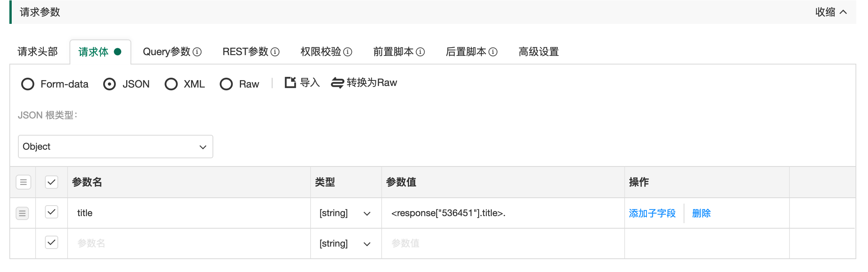Click the 导入 import icon
This screenshot has height=272, width=868.
(290, 83)
